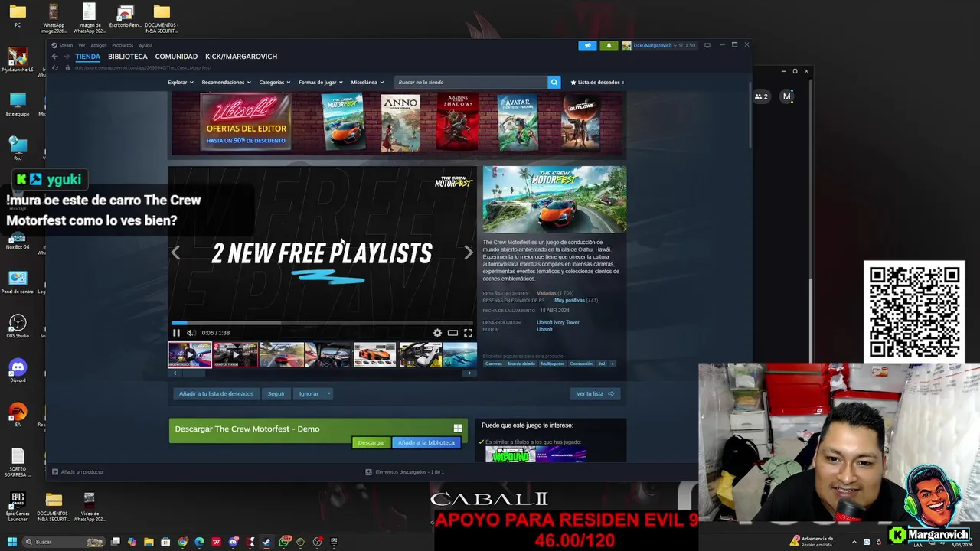980x551 pixels.
Task: Switch to the TIENDA tab
Action: click(87, 57)
